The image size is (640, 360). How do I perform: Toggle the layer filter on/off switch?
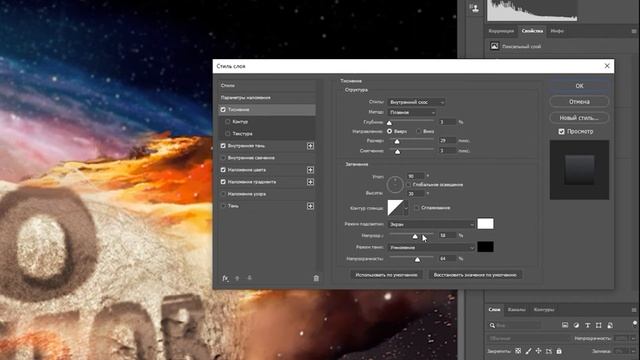(635, 324)
